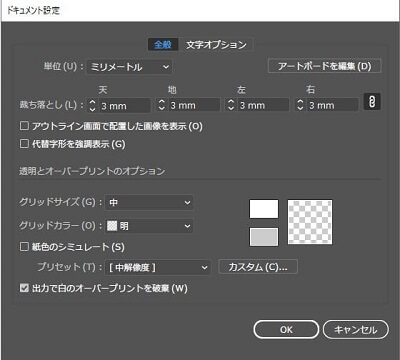The image size is (400, 360).
Task: Click the カスタム button
Action: pos(258,267)
